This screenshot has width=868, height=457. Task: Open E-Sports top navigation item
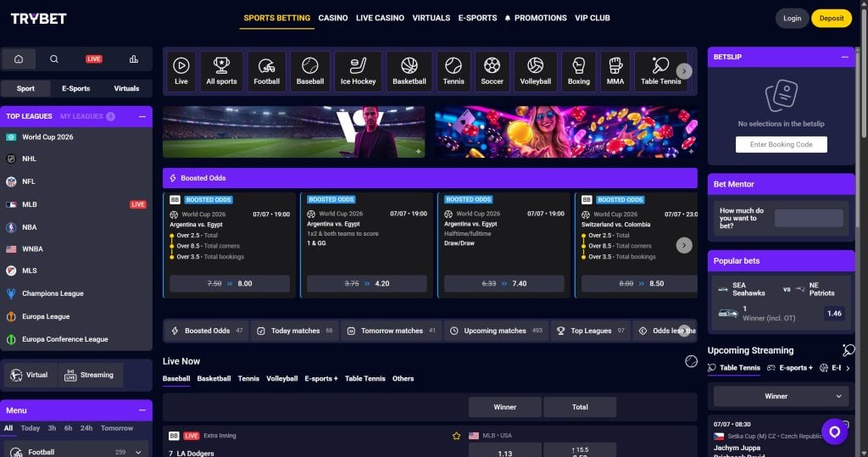pos(477,18)
